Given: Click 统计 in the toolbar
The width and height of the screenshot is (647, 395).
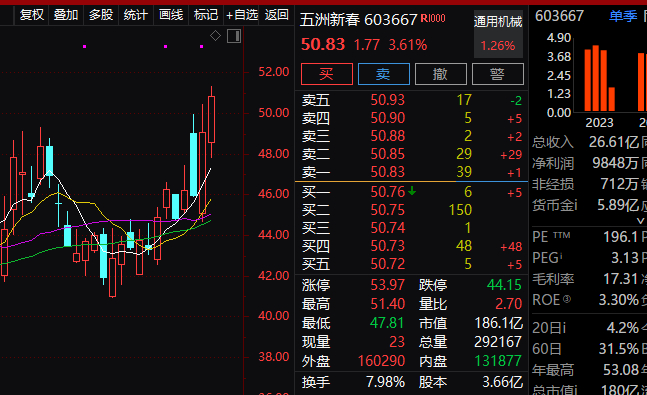Looking at the screenshot, I should click(135, 15).
